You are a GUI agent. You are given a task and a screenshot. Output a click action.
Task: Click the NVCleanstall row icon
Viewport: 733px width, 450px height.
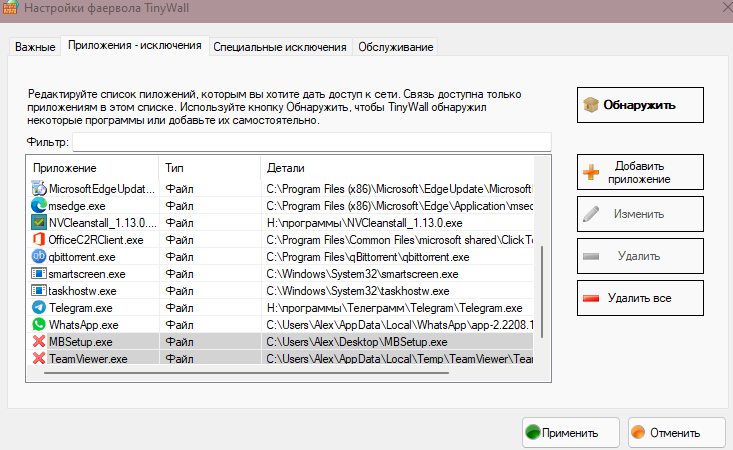[39, 222]
